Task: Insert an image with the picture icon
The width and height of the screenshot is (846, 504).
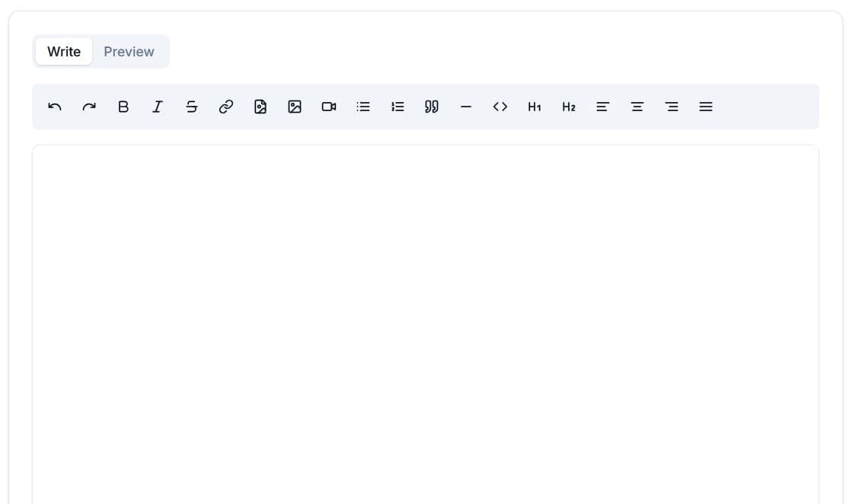Action: [x=295, y=107]
